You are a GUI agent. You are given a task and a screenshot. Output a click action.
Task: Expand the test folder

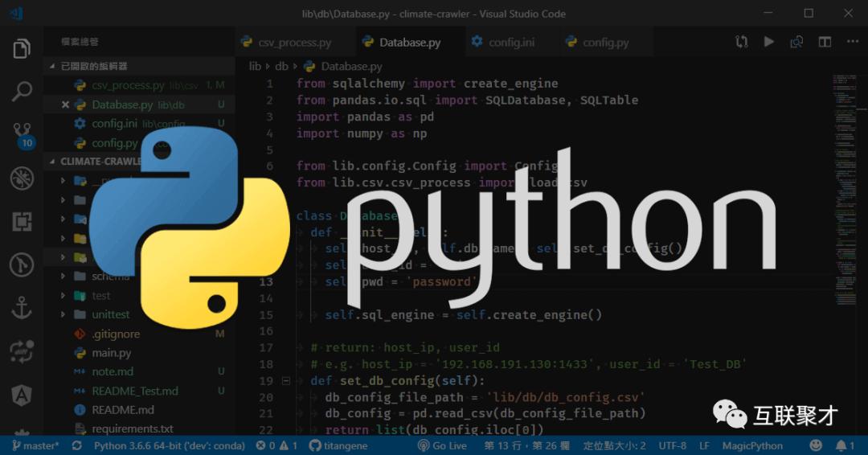tap(63, 296)
